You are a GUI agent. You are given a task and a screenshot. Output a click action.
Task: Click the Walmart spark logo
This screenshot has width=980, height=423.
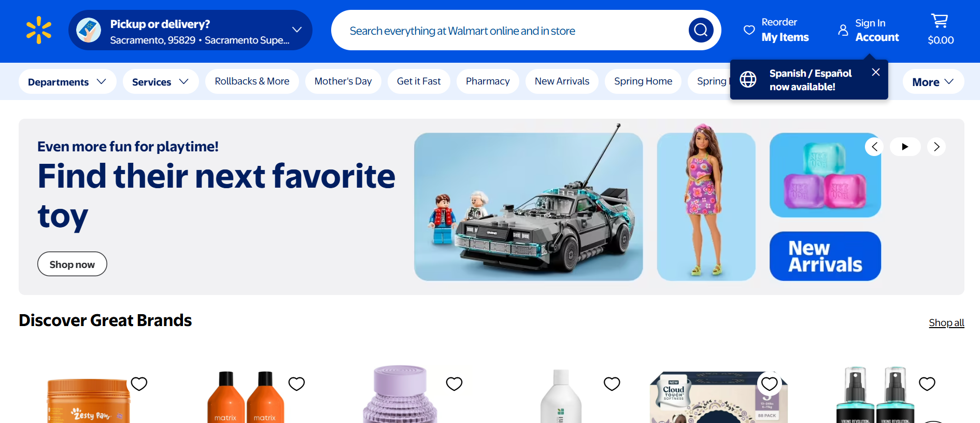[x=39, y=30]
